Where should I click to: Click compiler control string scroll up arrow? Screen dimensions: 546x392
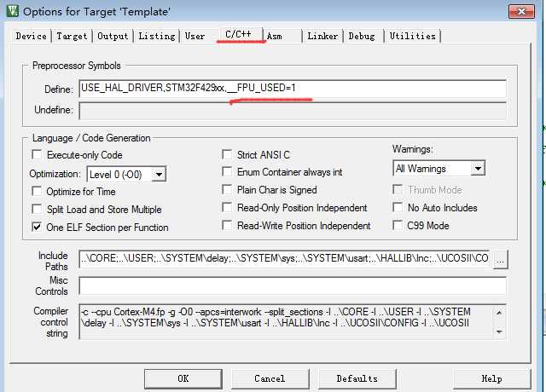(x=499, y=313)
